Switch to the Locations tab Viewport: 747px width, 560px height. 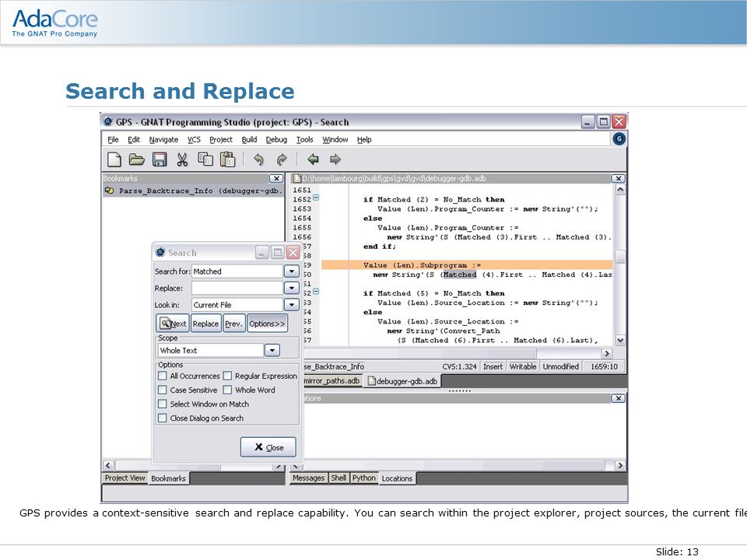[397, 478]
